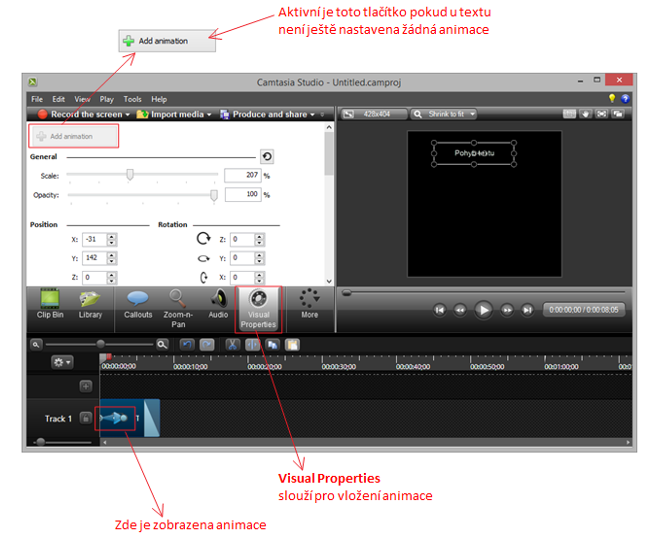Open the Library panel
Viewport: 658px width, 544px height.
coord(90,304)
